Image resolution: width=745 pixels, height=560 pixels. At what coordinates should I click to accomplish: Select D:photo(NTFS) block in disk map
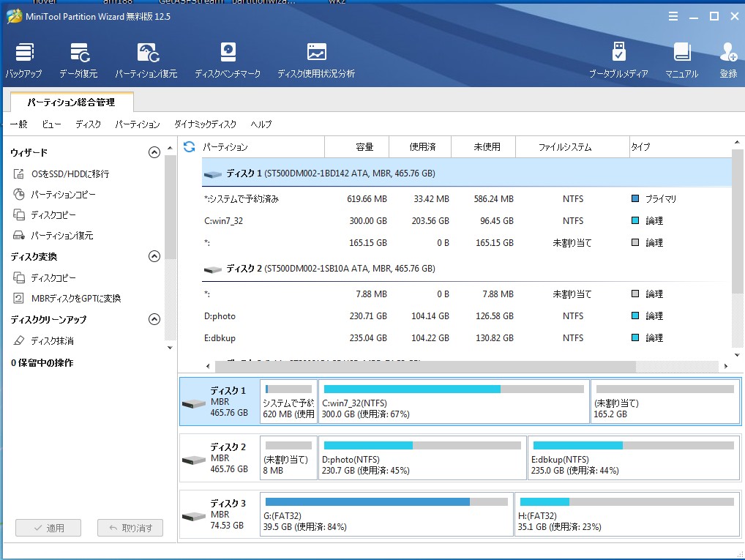pyautogui.click(x=422, y=458)
